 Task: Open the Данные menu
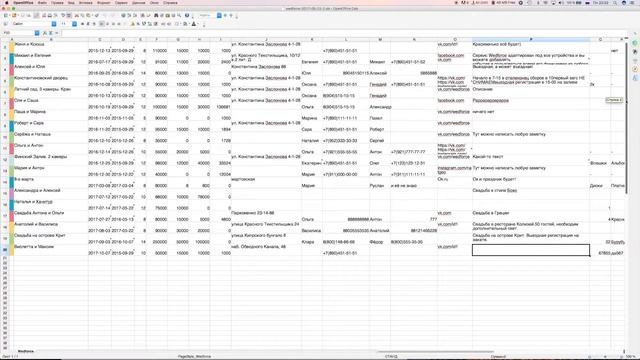click(138, 3)
